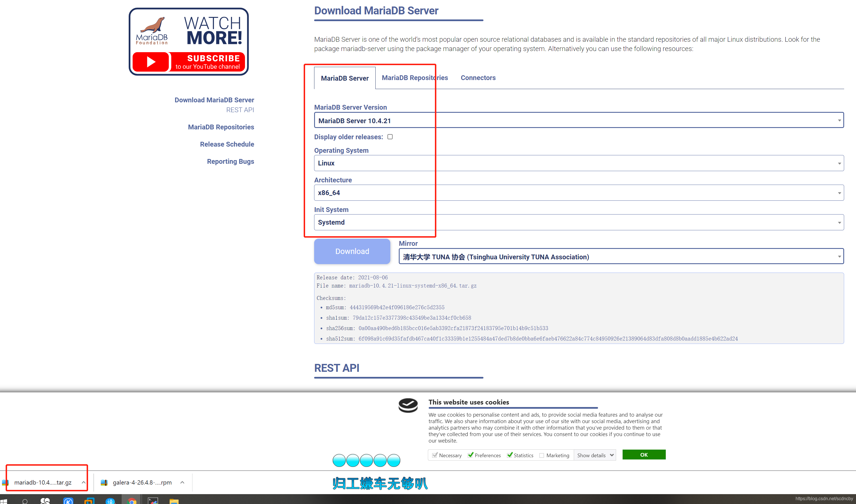Open the Release Schedule link
Image resolution: width=856 pixels, height=504 pixels.
227,144
